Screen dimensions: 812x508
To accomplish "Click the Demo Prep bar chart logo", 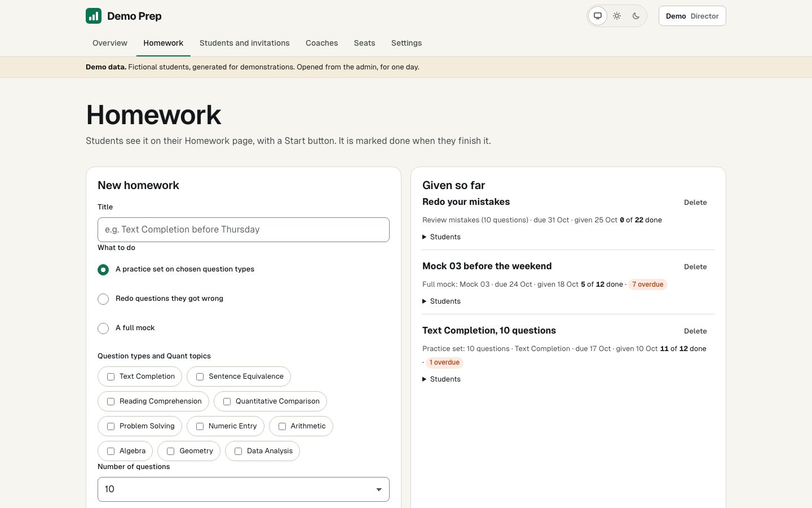I will pyautogui.click(x=94, y=16).
